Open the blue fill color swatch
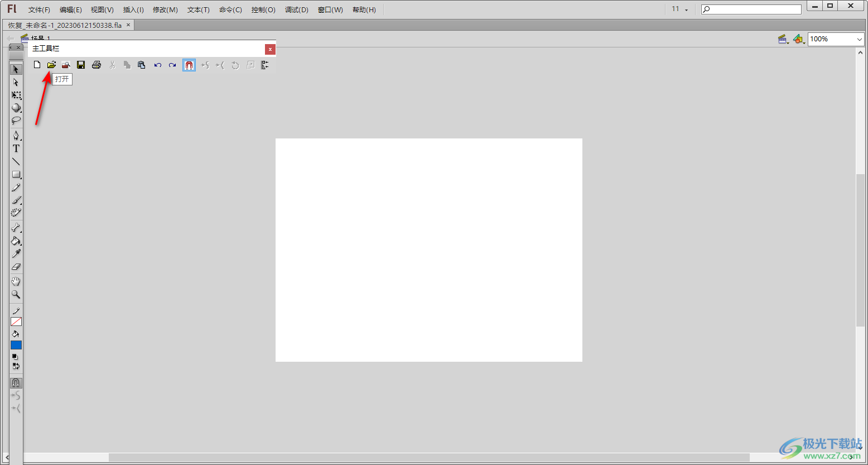The image size is (868, 465). point(16,345)
